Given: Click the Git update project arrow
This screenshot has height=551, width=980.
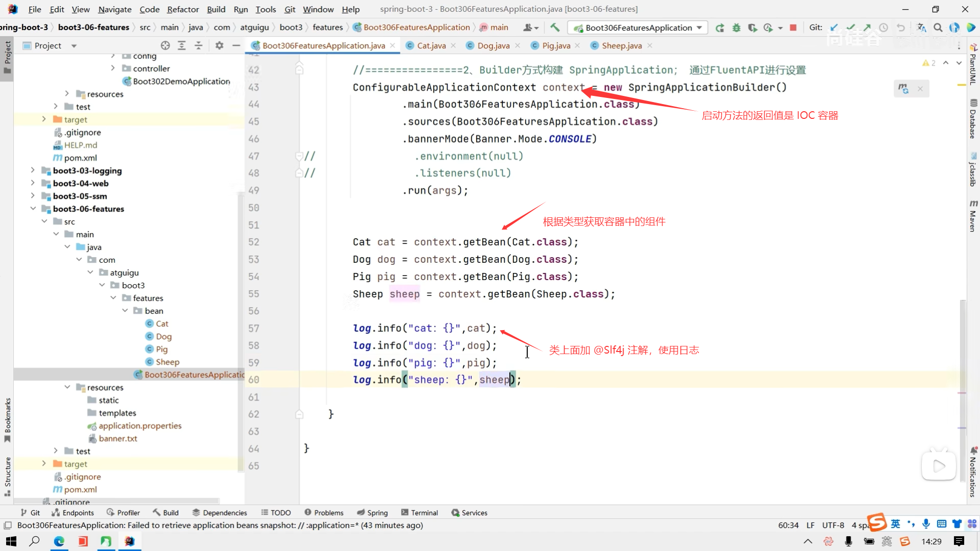Looking at the screenshot, I should coord(834,28).
